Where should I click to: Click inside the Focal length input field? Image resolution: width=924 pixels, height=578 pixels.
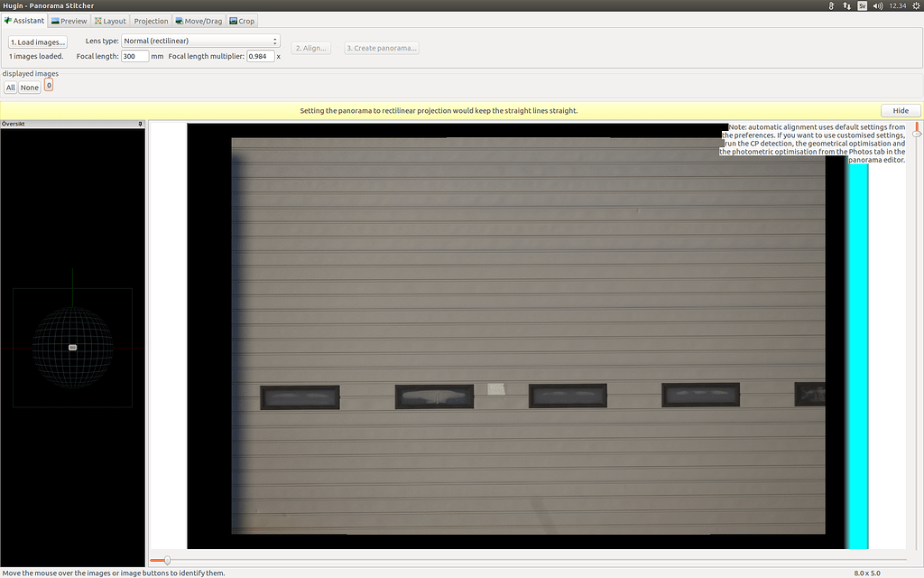coord(134,55)
